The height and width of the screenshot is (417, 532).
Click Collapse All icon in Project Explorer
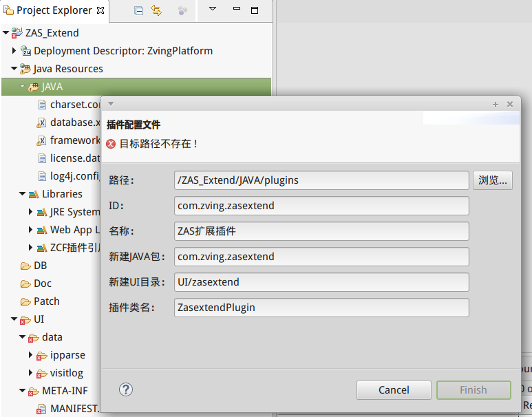point(138,10)
